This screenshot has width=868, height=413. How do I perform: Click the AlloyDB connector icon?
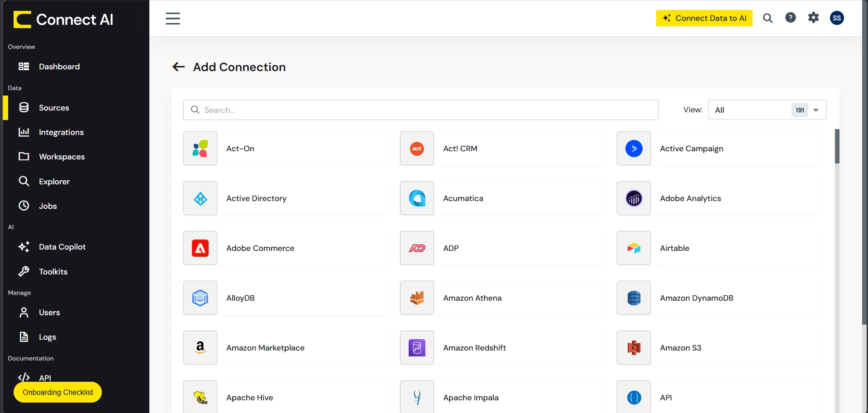[x=200, y=298]
